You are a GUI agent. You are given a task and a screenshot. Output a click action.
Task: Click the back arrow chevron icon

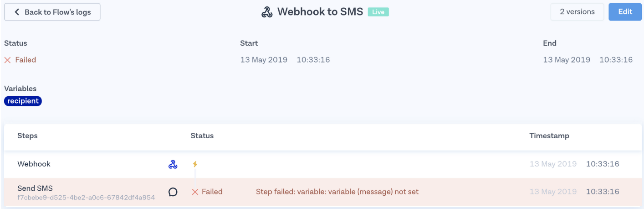point(17,12)
